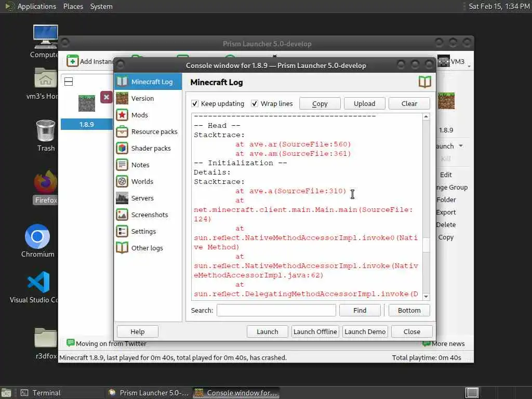Click the log scrollbar thumb
The height and width of the screenshot is (399, 532).
[426, 245]
